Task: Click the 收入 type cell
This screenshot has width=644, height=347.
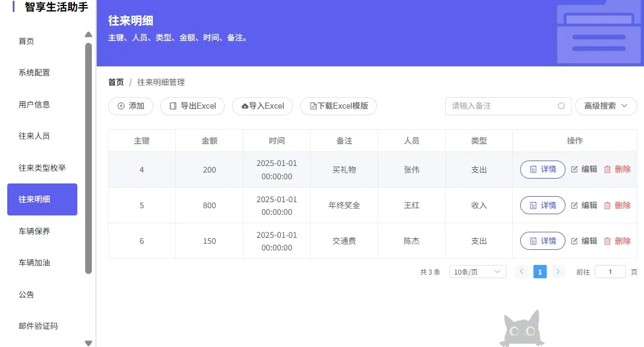Action: [x=479, y=205]
